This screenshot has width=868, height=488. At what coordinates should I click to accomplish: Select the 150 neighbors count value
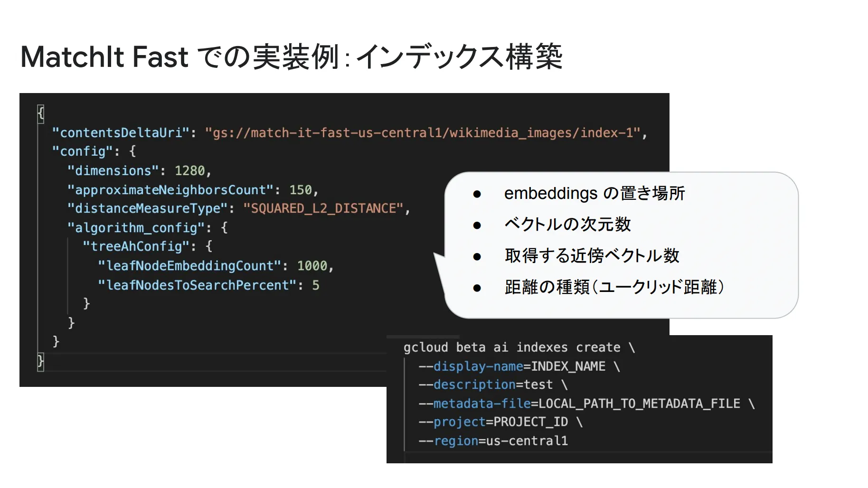coord(301,190)
